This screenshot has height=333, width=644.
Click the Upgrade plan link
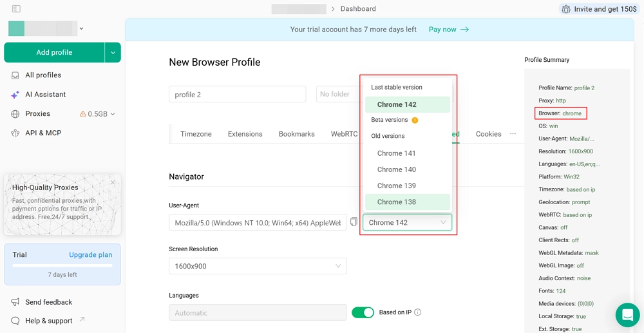coord(90,254)
